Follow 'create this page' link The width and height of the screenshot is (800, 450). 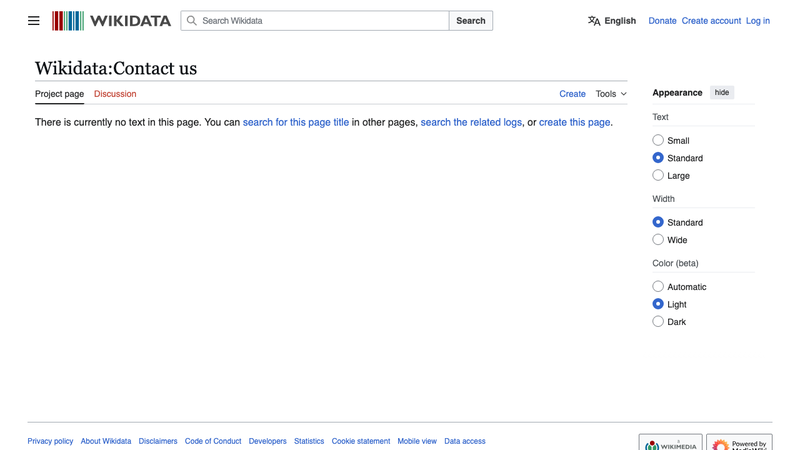point(574,122)
